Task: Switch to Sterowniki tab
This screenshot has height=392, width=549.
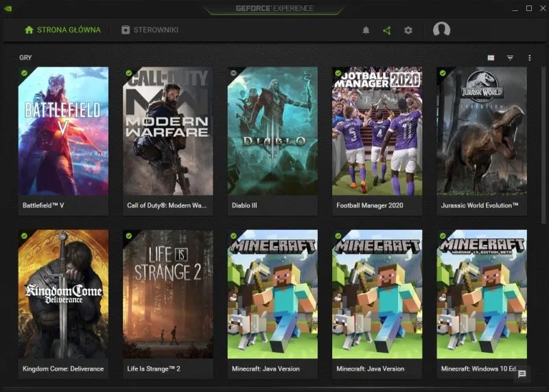Action: point(150,30)
